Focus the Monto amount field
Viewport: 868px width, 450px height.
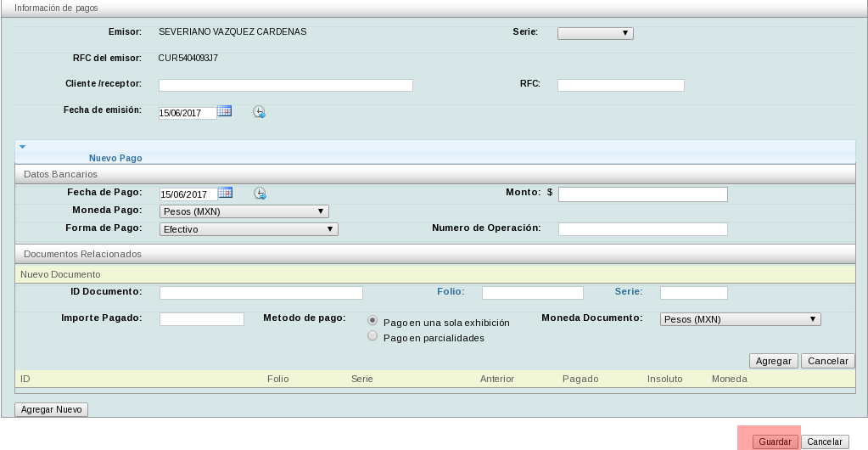642,194
